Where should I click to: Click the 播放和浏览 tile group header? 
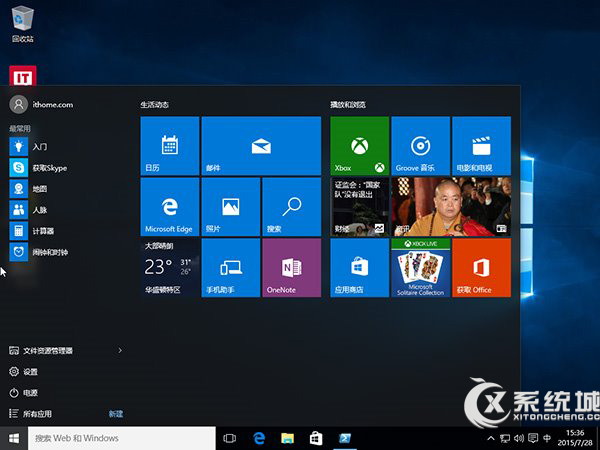(x=348, y=104)
